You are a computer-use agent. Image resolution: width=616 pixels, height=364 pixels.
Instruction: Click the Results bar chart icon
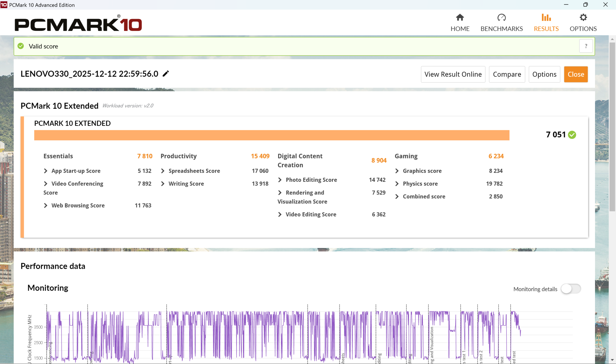pos(546,18)
